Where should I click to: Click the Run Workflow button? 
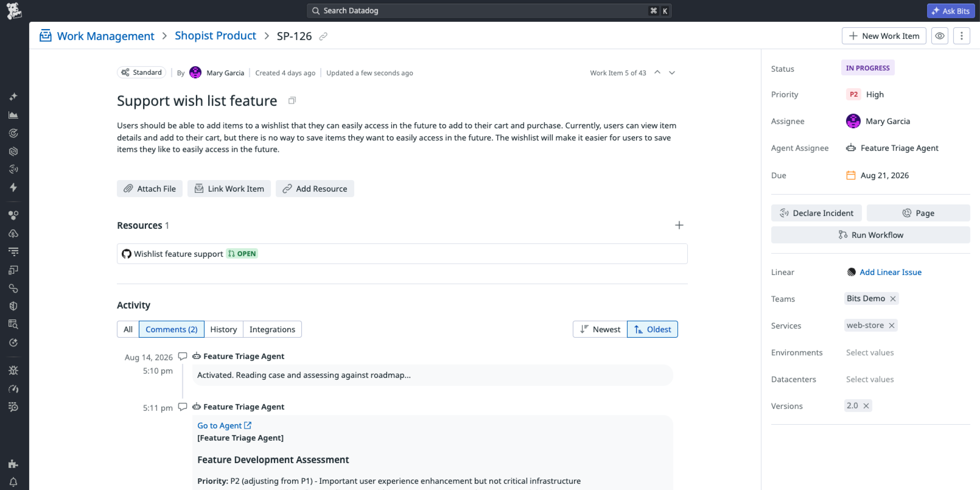(x=870, y=235)
